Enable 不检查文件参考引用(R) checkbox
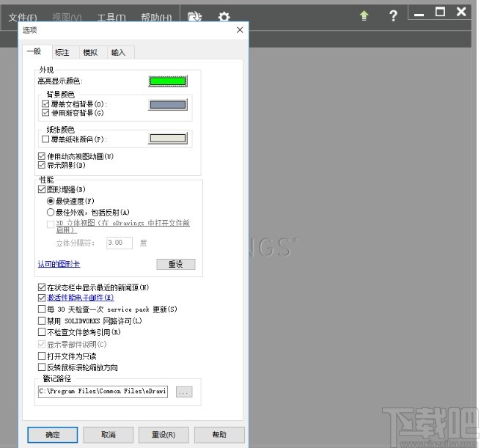The image size is (481, 448). pos(42,331)
